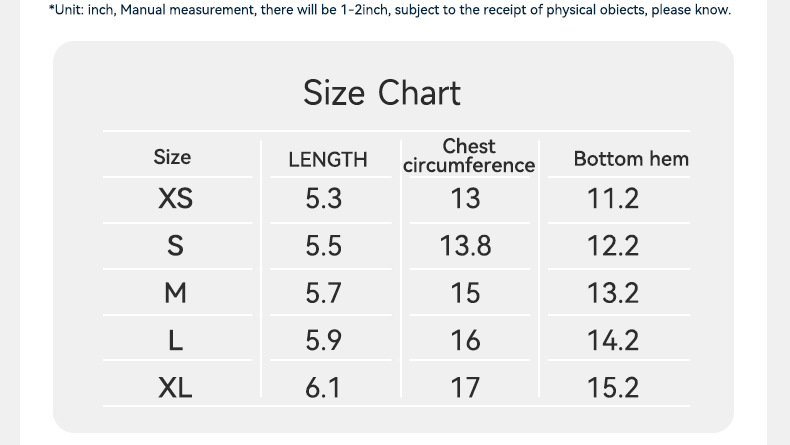The width and height of the screenshot is (790, 445).
Task: Click the 15.2 bottom hem value
Action: (613, 388)
